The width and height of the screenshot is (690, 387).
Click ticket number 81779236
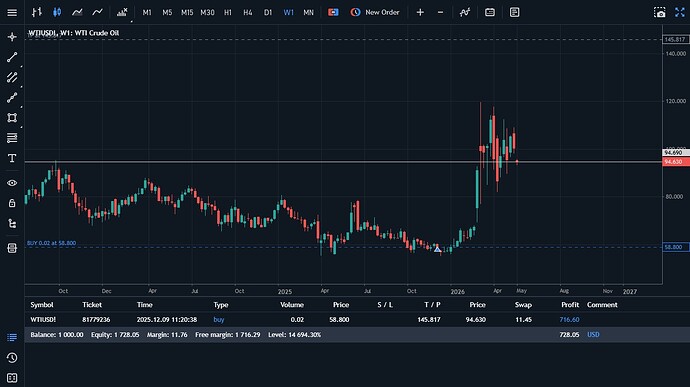point(96,320)
